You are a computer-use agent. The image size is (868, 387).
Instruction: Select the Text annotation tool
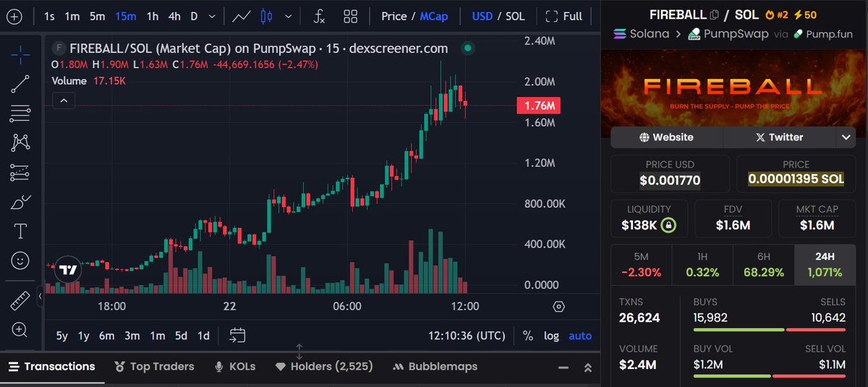point(20,231)
